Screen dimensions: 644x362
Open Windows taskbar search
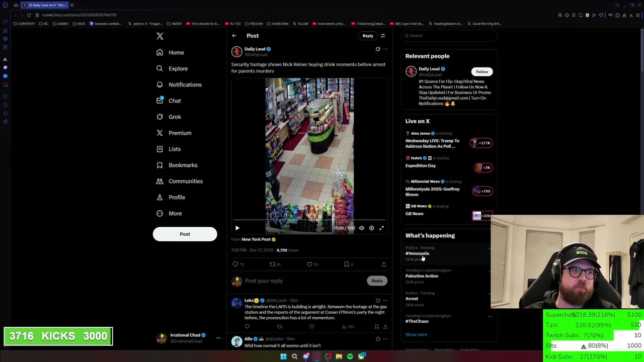coord(294,356)
